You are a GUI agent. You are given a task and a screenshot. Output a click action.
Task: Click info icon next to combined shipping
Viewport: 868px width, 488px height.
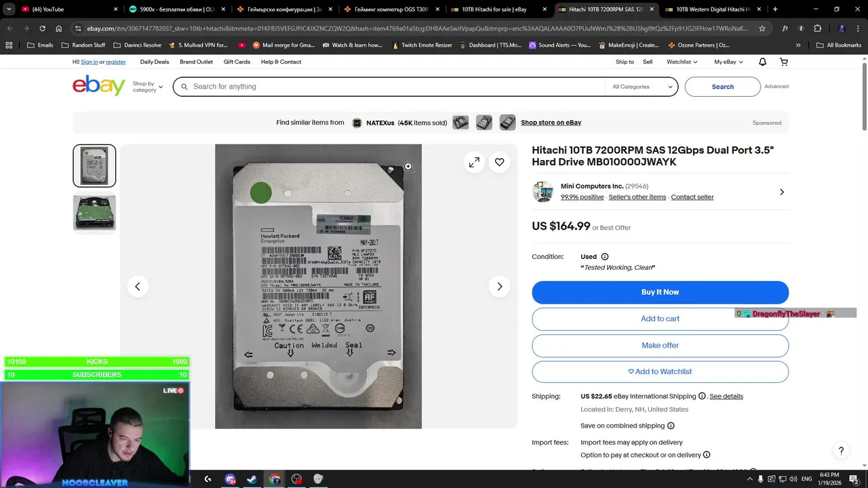671,426
